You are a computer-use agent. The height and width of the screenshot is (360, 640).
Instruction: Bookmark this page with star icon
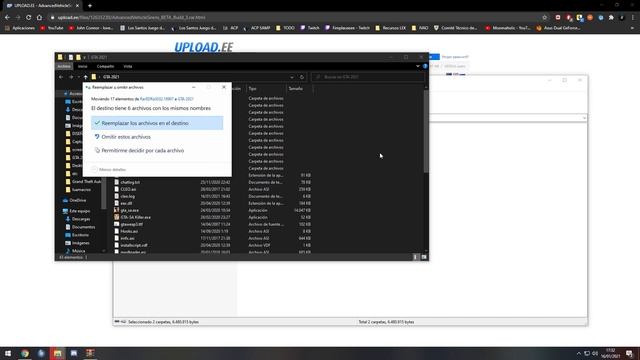[x=544, y=18]
